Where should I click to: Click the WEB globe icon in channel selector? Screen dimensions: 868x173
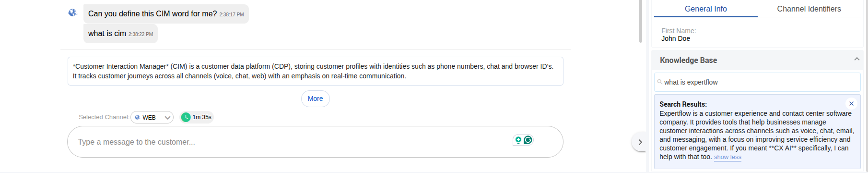tap(138, 117)
